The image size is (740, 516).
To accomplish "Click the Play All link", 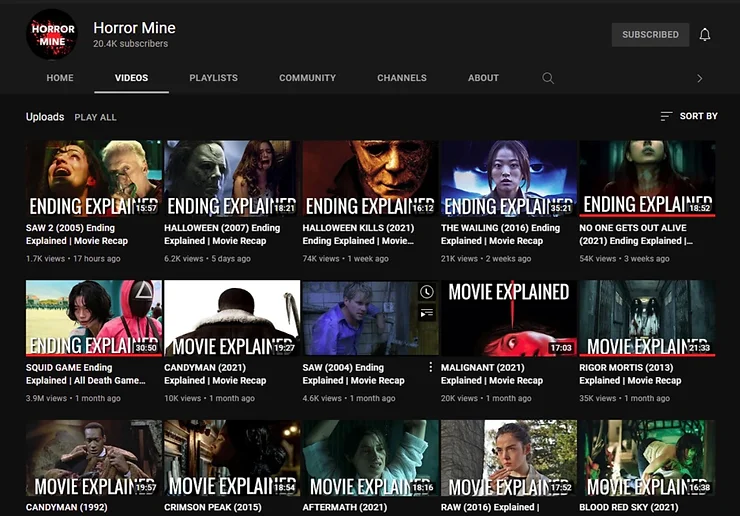I will click(x=95, y=117).
